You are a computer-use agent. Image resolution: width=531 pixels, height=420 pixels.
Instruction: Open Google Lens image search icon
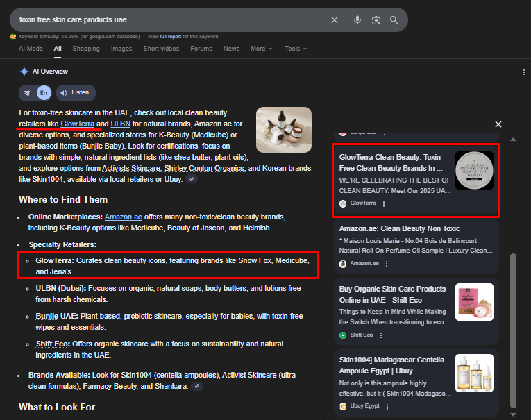tap(376, 20)
